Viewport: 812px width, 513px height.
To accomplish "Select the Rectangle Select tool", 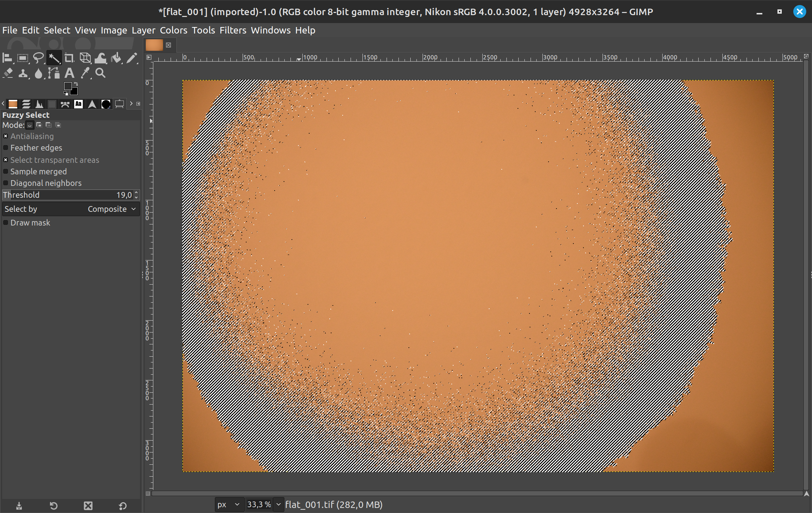I will click(23, 58).
